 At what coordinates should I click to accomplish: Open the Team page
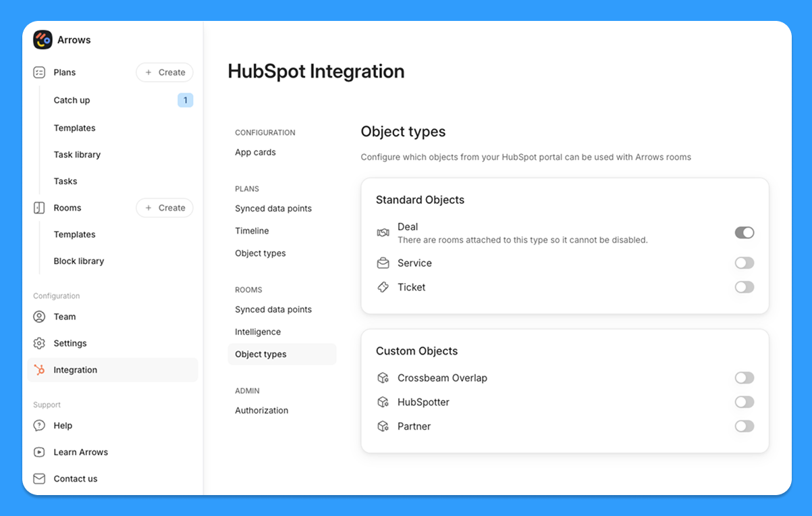click(65, 317)
